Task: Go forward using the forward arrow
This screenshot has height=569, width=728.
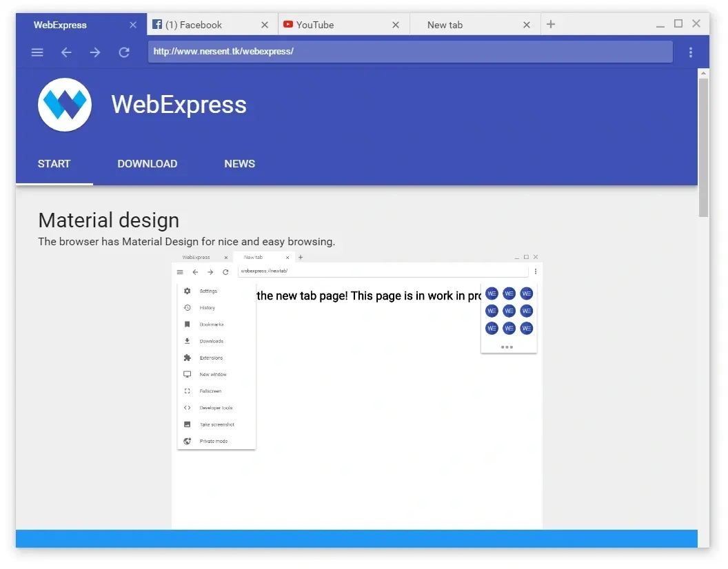Action: (95, 52)
